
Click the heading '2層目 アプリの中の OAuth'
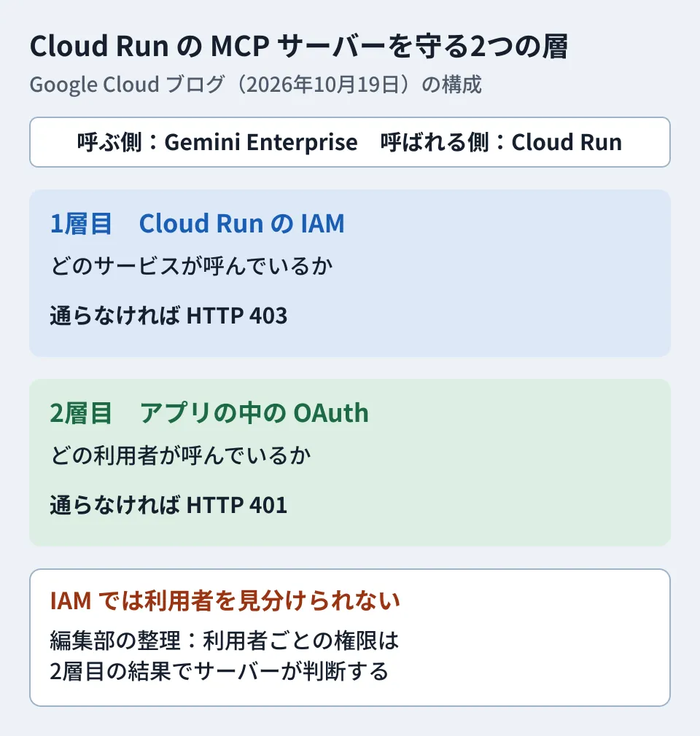(x=209, y=413)
